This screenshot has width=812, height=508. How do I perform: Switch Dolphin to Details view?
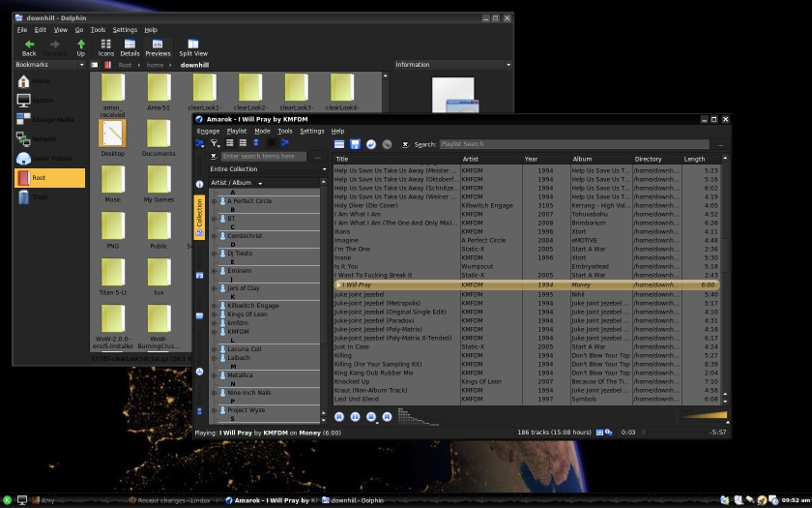point(130,47)
